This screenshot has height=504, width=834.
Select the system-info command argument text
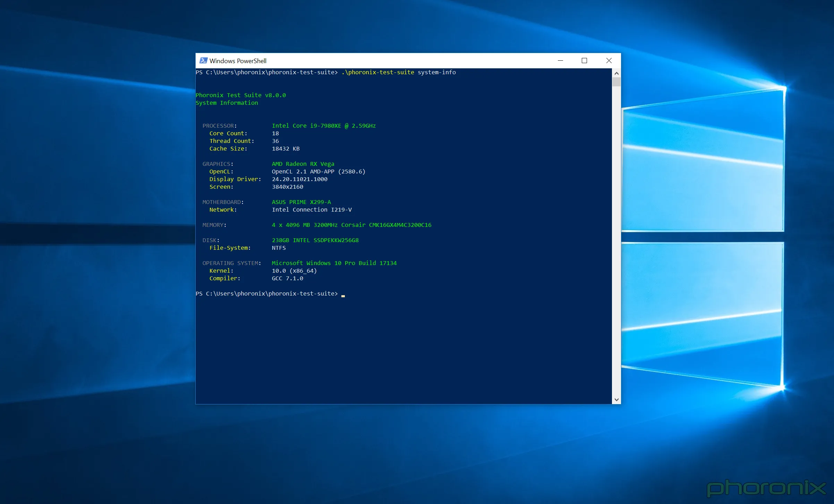436,72
